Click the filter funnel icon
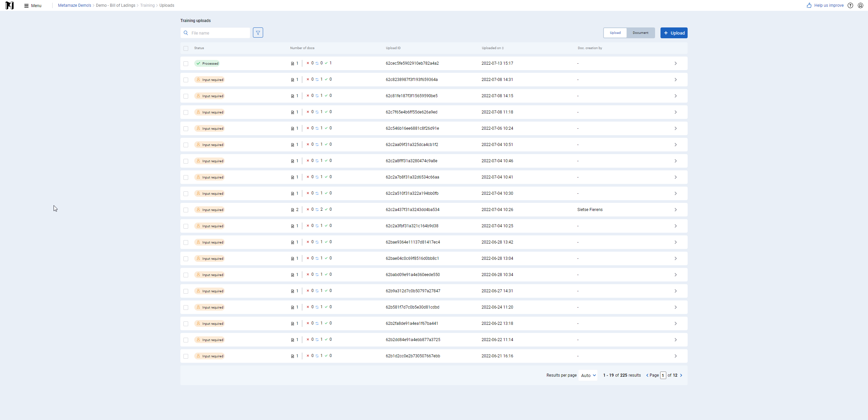868x420 pixels. click(x=258, y=33)
